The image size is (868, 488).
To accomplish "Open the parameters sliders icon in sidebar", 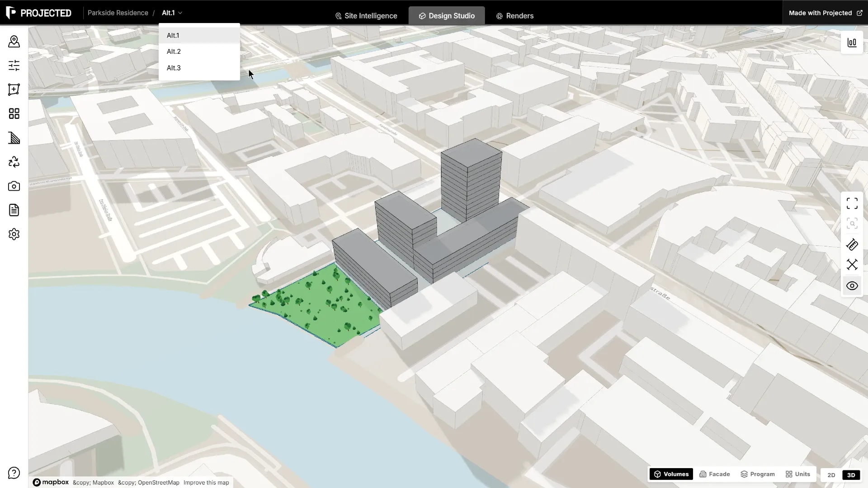I will (14, 66).
